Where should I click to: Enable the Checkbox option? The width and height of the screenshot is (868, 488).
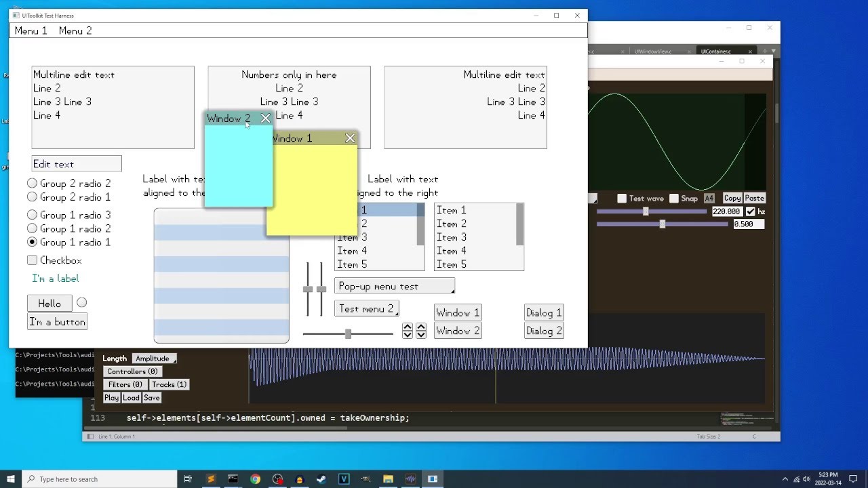pyautogui.click(x=32, y=260)
